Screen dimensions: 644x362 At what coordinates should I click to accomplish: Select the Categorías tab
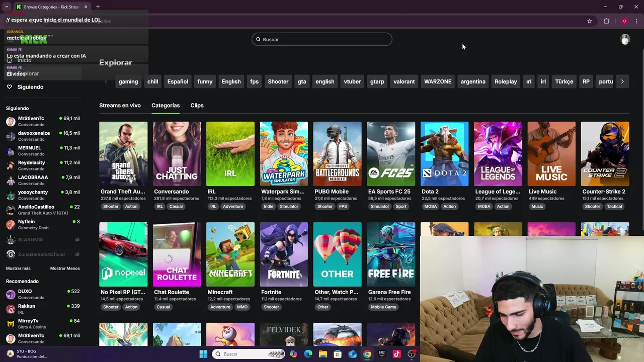pyautogui.click(x=166, y=106)
